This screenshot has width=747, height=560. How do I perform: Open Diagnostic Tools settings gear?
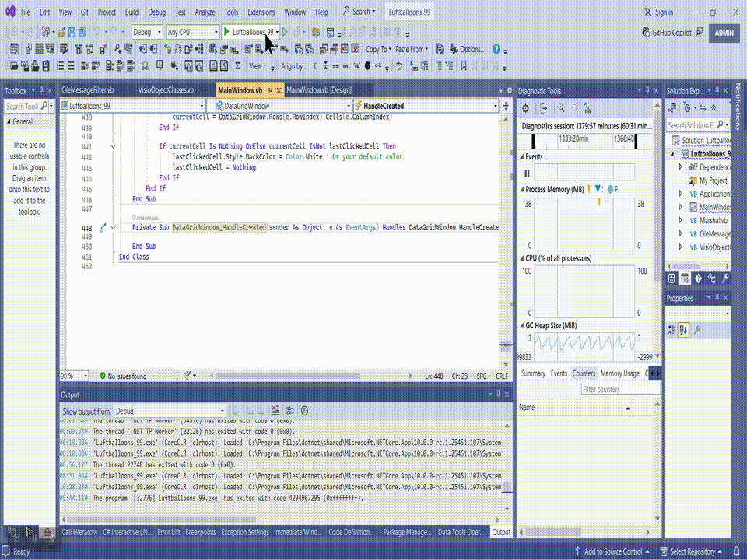coord(526,108)
